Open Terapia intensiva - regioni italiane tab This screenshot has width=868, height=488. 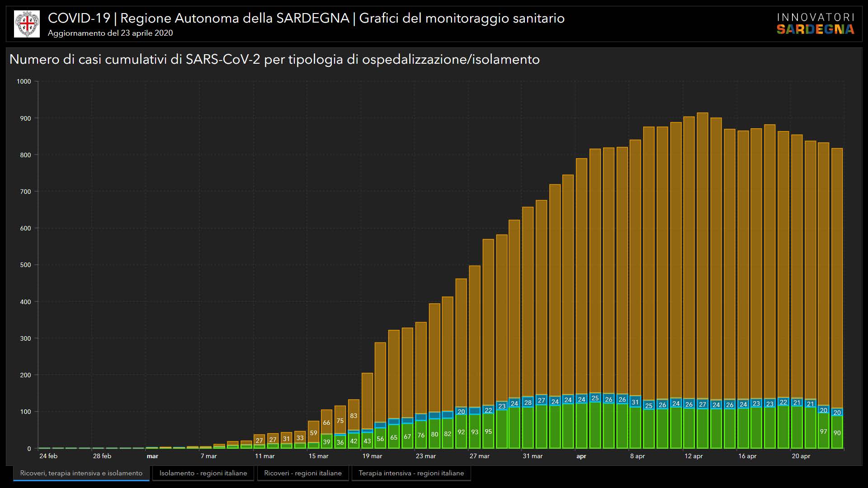pos(411,473)
